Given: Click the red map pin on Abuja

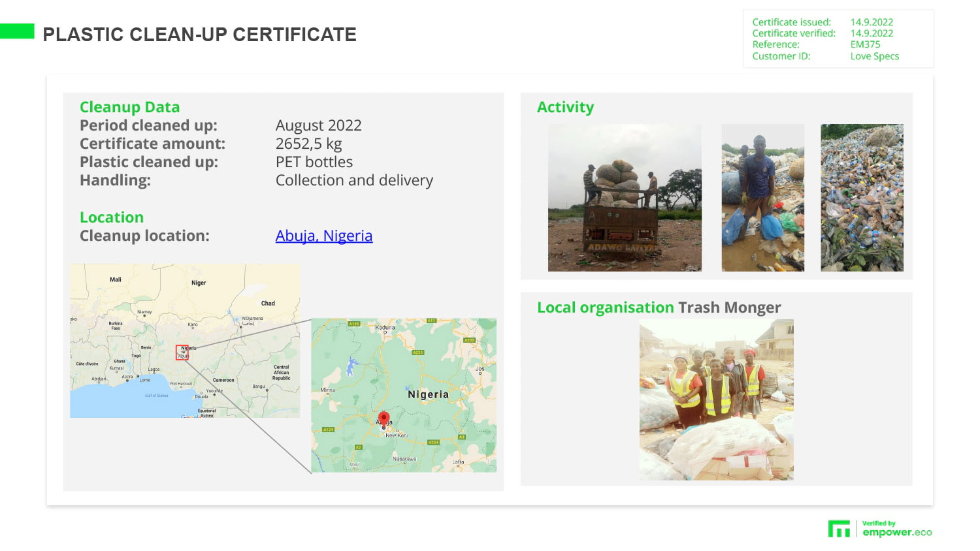Looking at the screenshot, I should pyautogui.click(x=384, y=418).
